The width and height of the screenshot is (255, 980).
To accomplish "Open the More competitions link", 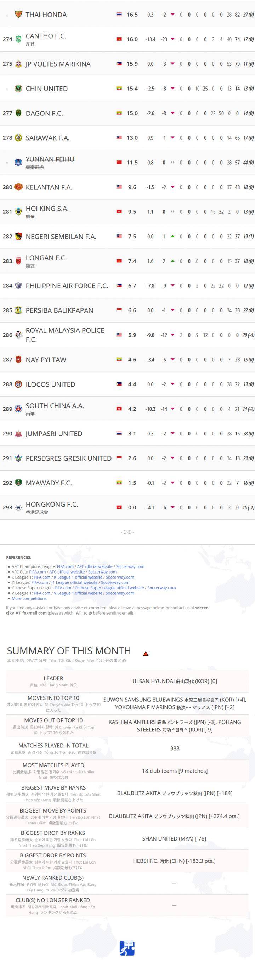I will [x=29, y=598].
